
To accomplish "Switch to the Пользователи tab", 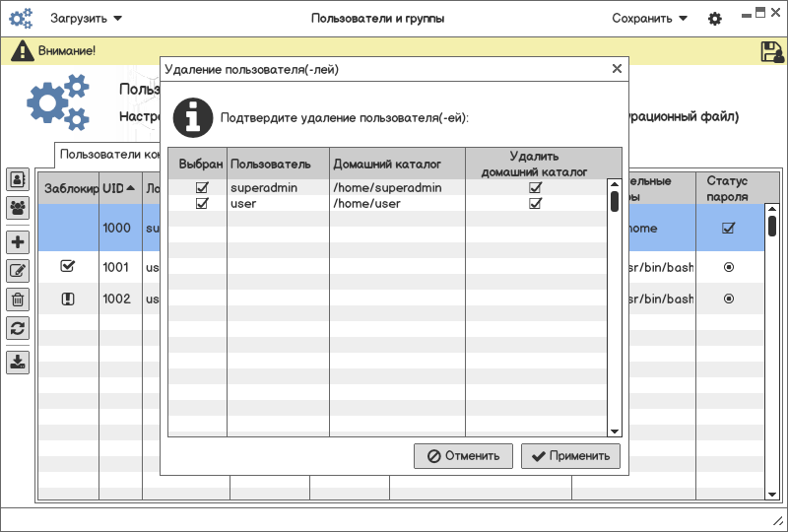I will pyautogui.click(x=109, y=155).
